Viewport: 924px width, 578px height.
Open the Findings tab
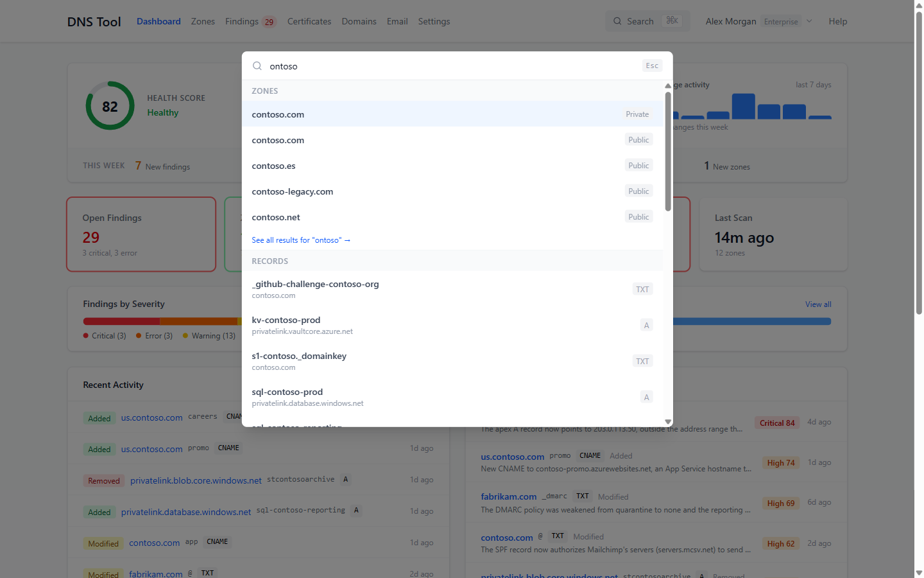pos(251,21)
